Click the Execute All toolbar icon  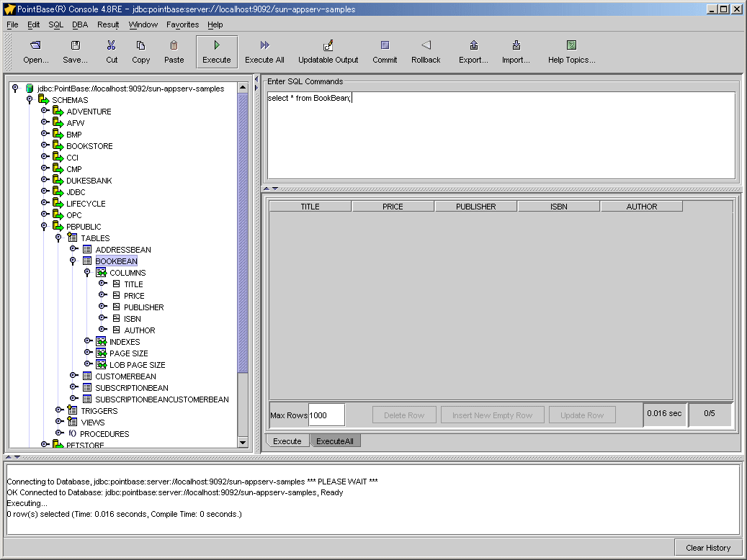point(264,45)
